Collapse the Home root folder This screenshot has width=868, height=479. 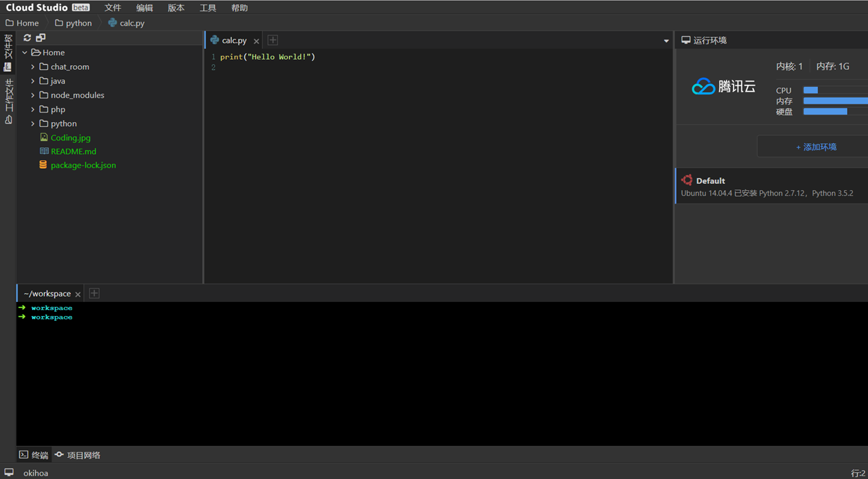click(25, 52)
